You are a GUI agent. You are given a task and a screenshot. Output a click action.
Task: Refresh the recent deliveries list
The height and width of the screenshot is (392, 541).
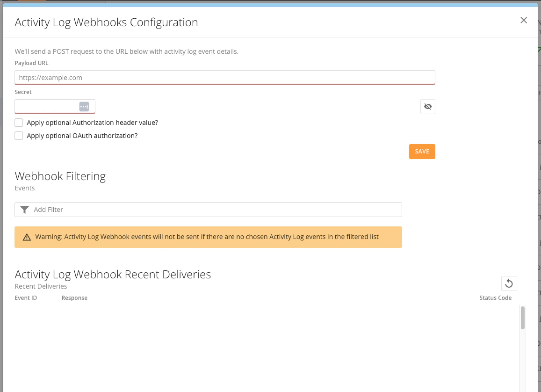(509, 283)
